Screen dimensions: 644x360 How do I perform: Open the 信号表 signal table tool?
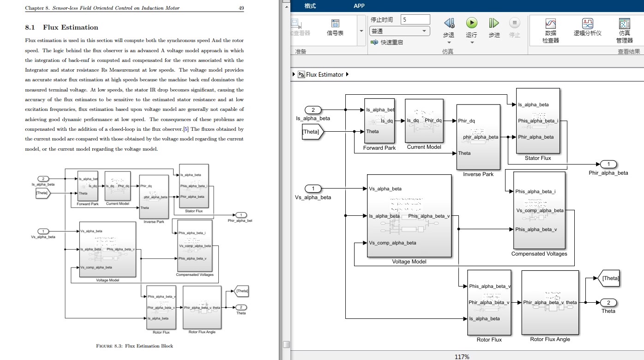point(335,27)
